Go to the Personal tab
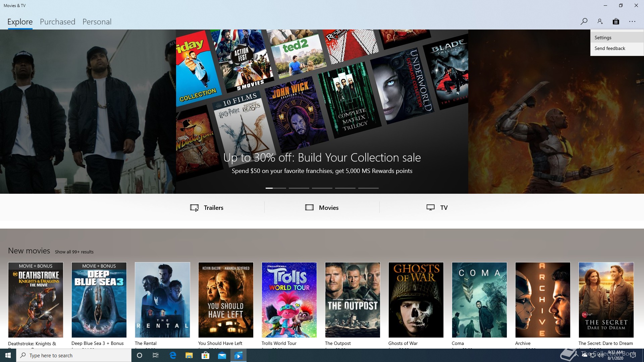This screenshot has height=362, width=644. pos(97,22)
